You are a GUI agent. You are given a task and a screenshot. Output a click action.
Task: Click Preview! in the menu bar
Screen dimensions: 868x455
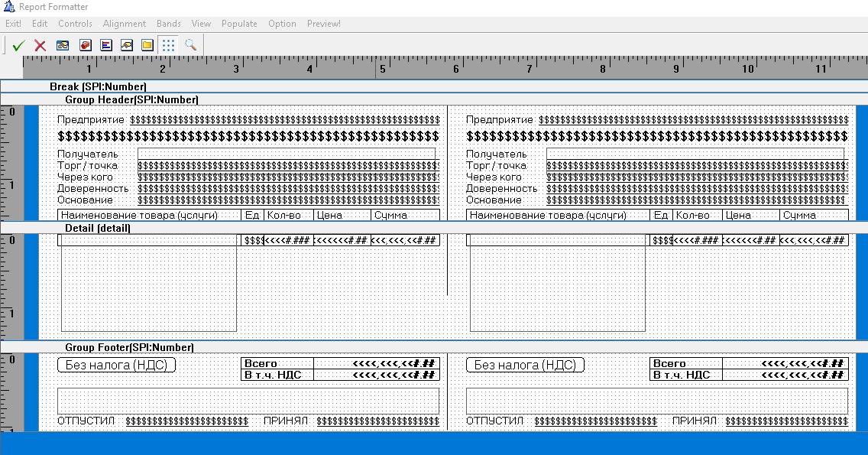[324, 24]
